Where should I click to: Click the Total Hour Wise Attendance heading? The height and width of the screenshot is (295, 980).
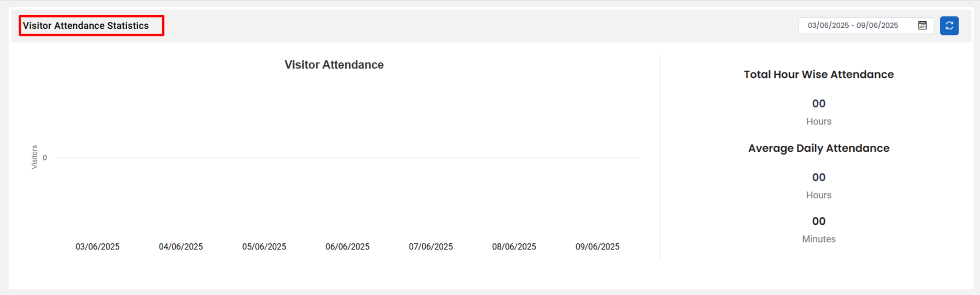tap(819, 75)
